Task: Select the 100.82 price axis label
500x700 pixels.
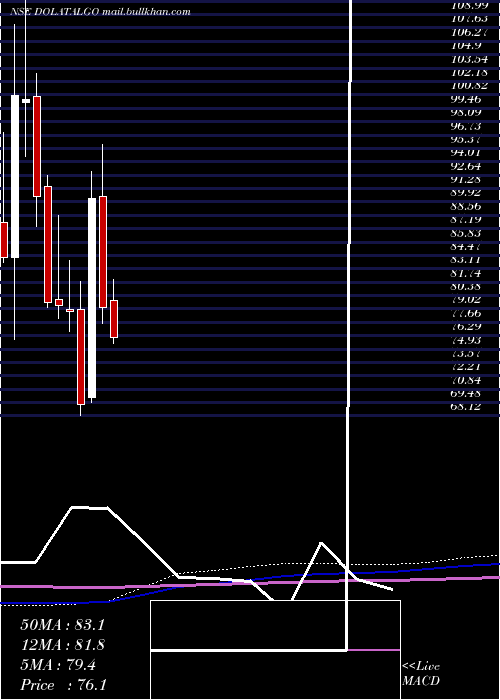Action: pyautogui.click(x=469, y=86)
